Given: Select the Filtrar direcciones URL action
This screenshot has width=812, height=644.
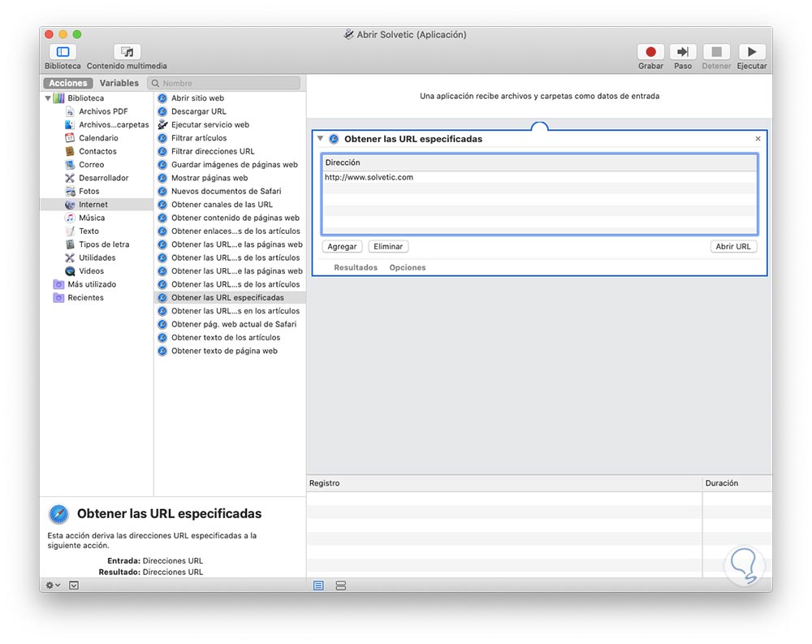Looking at the screenshot, I should point(213,151).
